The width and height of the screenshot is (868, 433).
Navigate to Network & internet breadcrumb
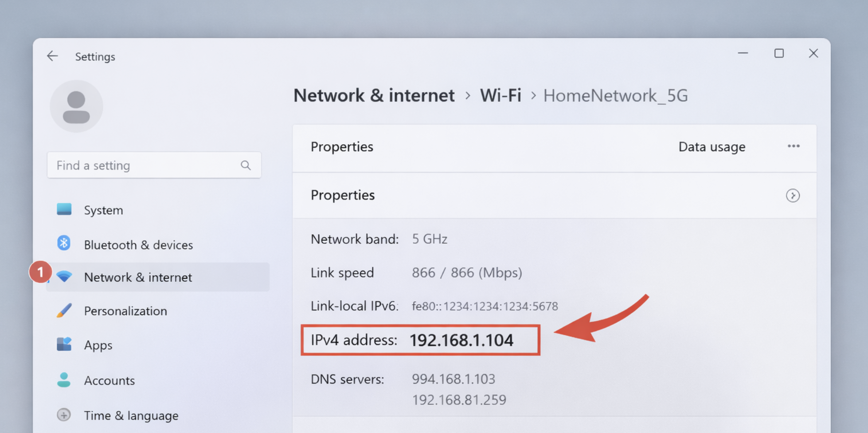[x=374, y=95]
